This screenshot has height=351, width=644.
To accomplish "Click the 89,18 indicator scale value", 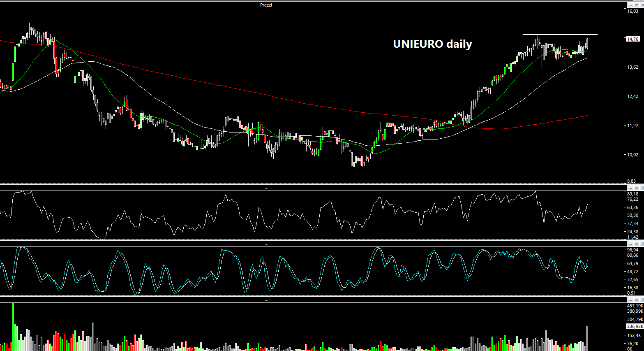I will (632, 194).
